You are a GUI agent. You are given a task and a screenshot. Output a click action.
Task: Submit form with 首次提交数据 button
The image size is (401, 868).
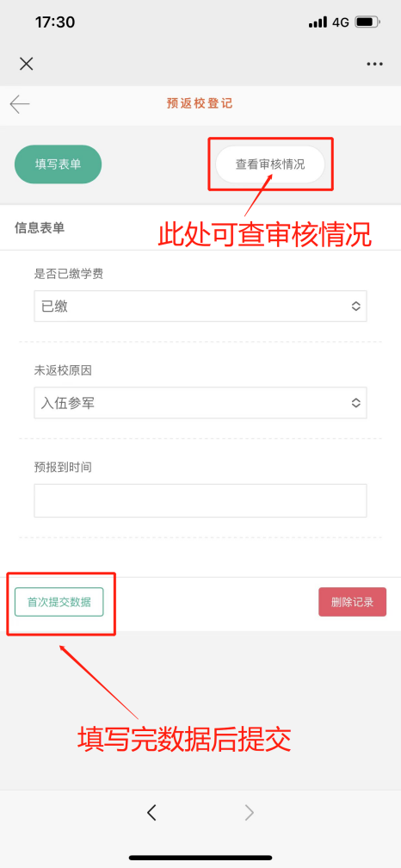(59, 602)
